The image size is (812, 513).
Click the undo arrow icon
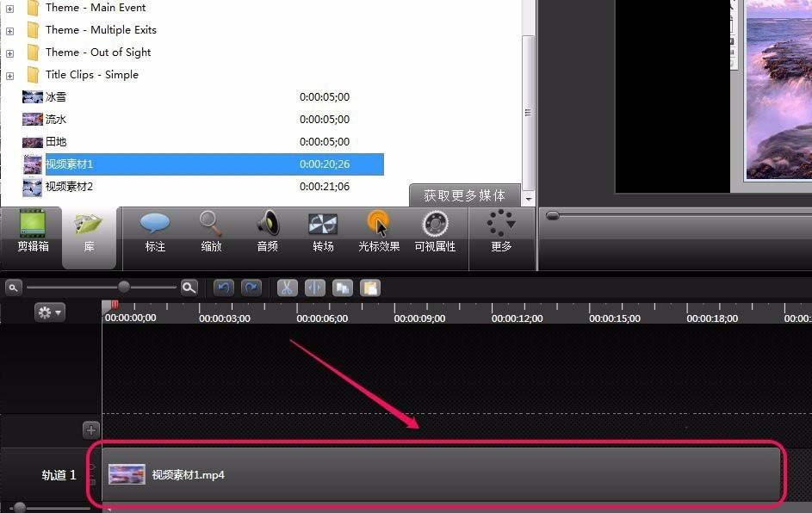coord(223,287)
